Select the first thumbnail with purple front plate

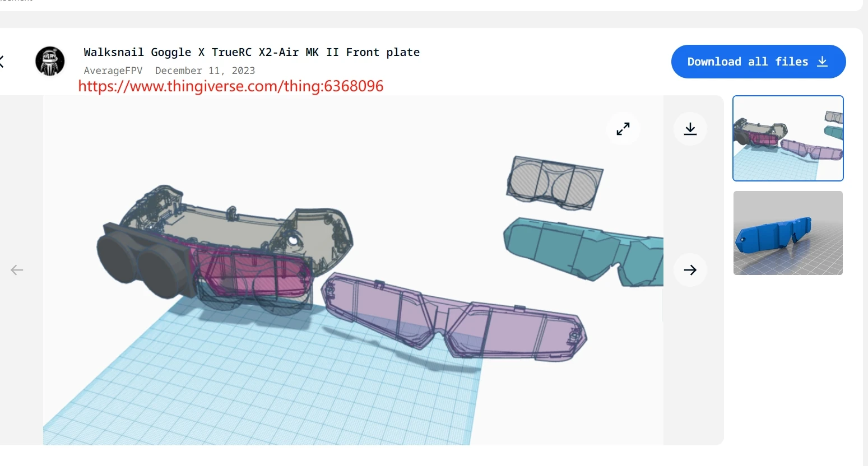(788, 138)
